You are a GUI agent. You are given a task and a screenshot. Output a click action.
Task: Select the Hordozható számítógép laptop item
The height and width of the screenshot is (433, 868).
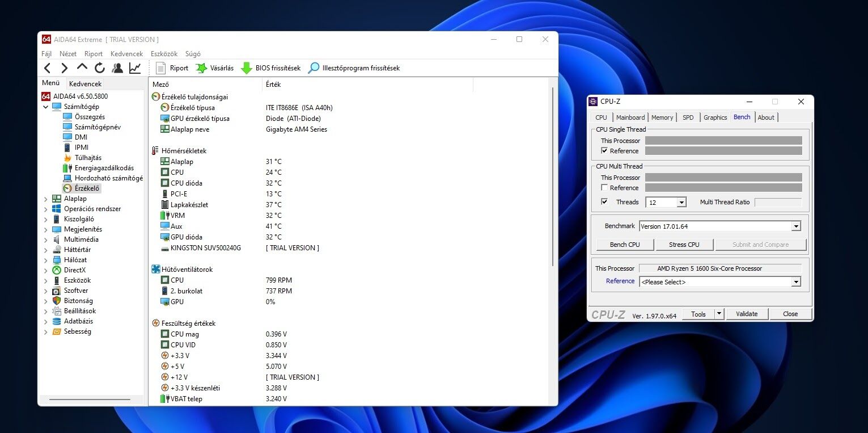[x=67, y=178]
